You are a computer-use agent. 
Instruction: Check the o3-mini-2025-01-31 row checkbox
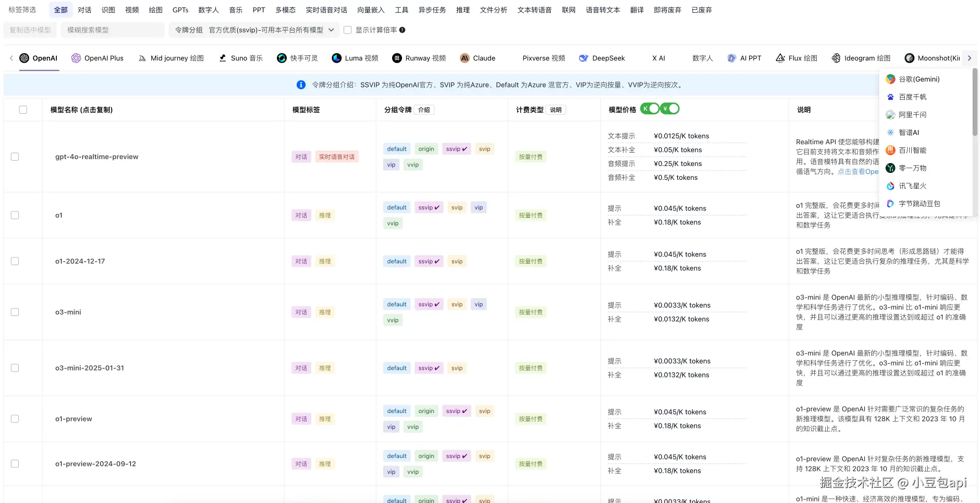click(15, 368)
